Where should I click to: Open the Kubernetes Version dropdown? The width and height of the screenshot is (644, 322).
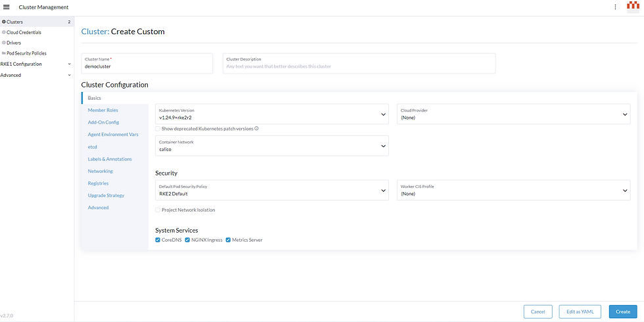coord(272,114)
